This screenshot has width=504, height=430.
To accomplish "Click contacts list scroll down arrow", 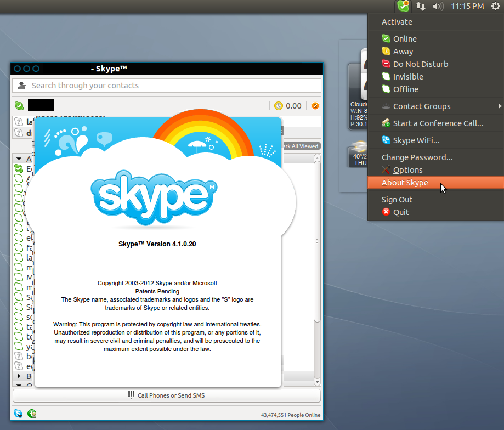I will [317, 382].
